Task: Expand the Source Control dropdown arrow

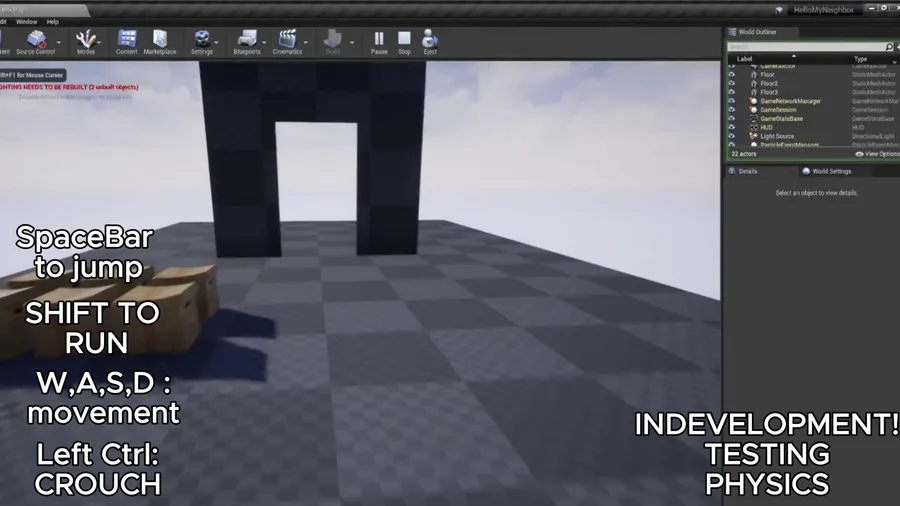Action: point(59,42)
